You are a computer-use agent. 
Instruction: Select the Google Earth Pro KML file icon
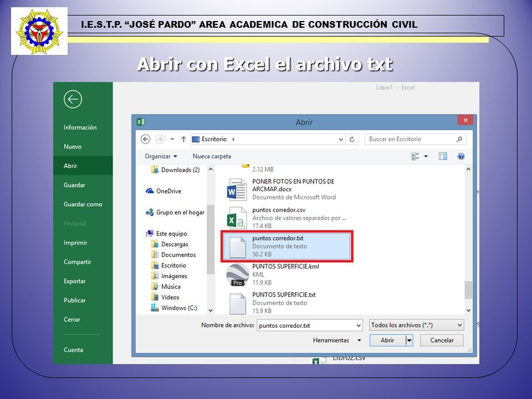click(x=238, y=274)
